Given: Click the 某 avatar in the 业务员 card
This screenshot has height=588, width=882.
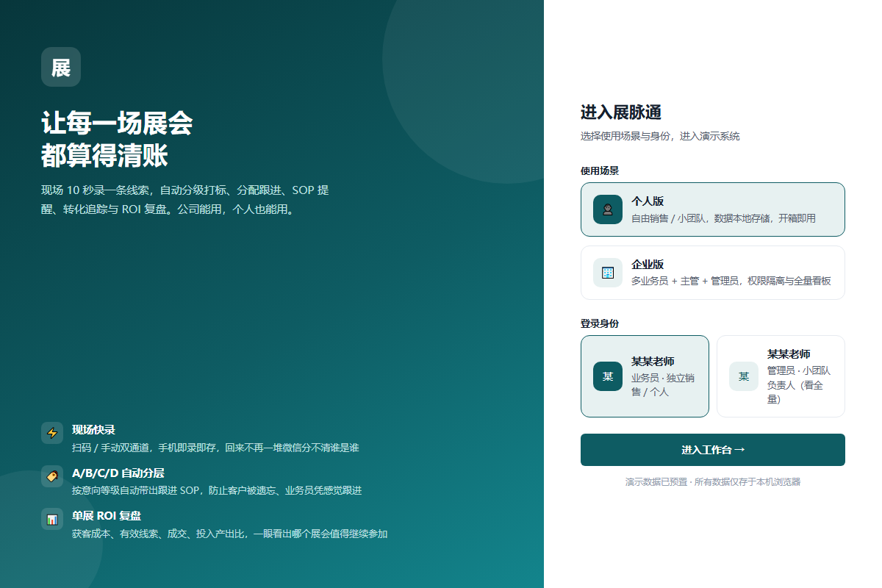Looking at the screenshot, I should pyautogui.click(x=608, y=376).
